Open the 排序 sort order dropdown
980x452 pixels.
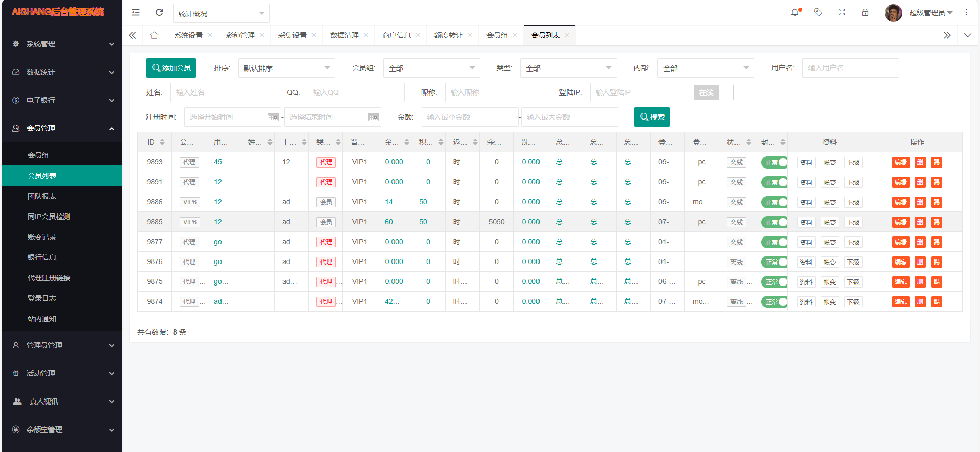pyautogui.click(x=286, y=68)
